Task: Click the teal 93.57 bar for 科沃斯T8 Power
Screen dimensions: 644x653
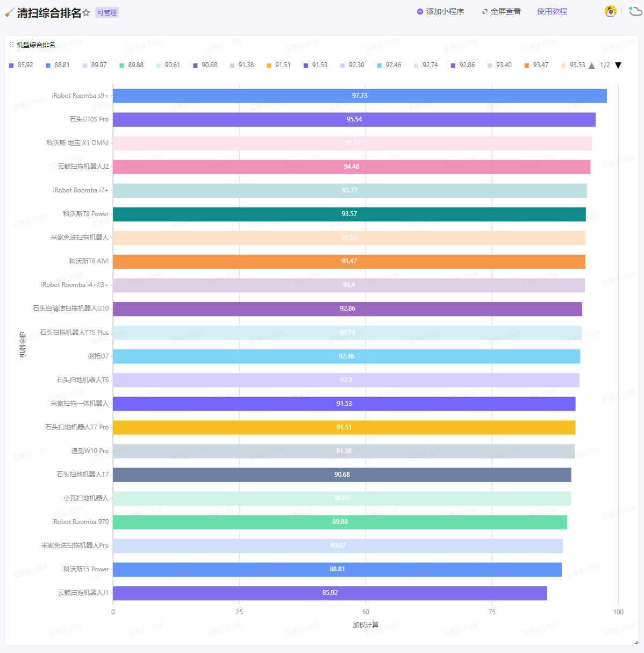Action: 349,214
